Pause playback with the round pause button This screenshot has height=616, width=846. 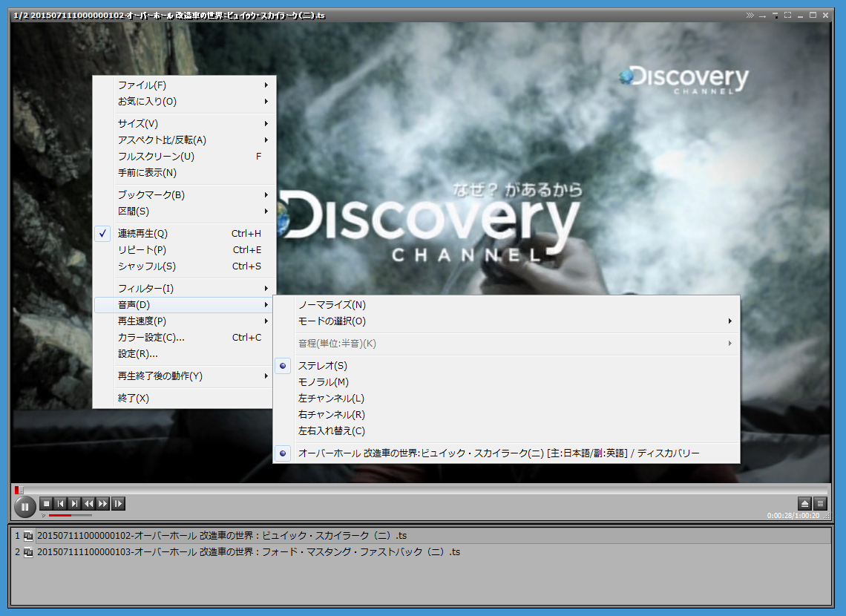click(24, 507)
